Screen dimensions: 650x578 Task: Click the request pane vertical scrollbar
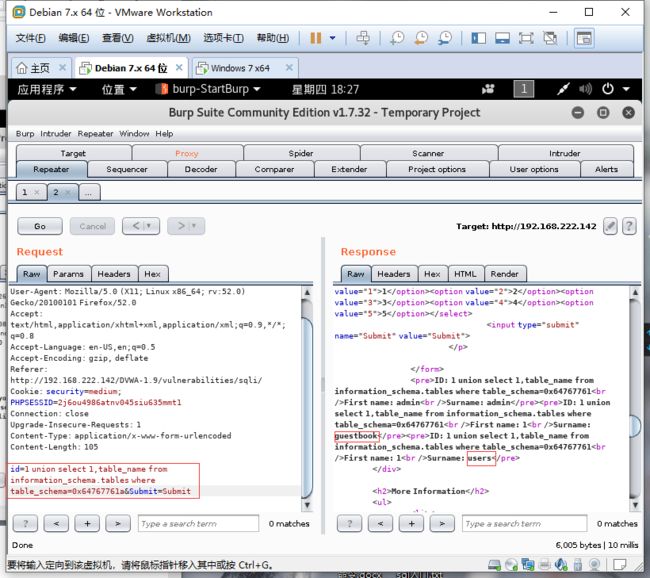[307, 399]
